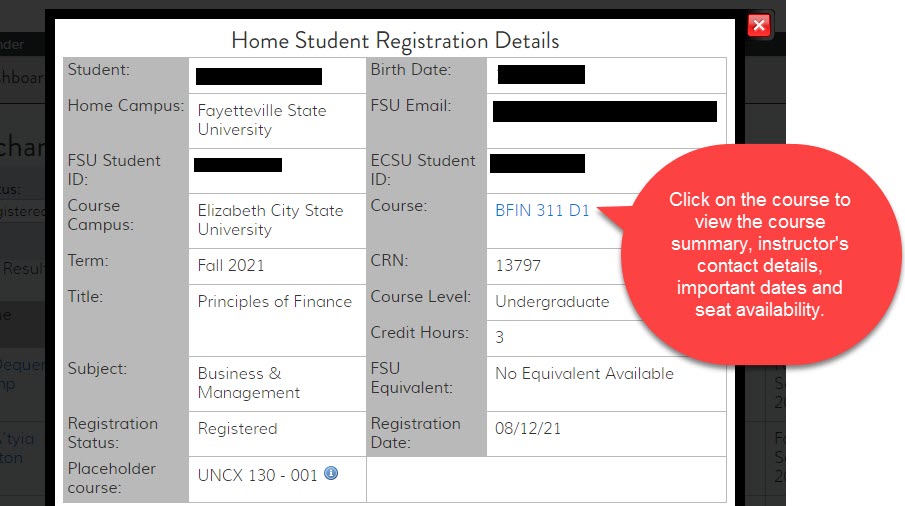Click the red course help callout bubble
The width and height of the screenshot is (905, 506).
pyautogui.click(x=759, y=256)
